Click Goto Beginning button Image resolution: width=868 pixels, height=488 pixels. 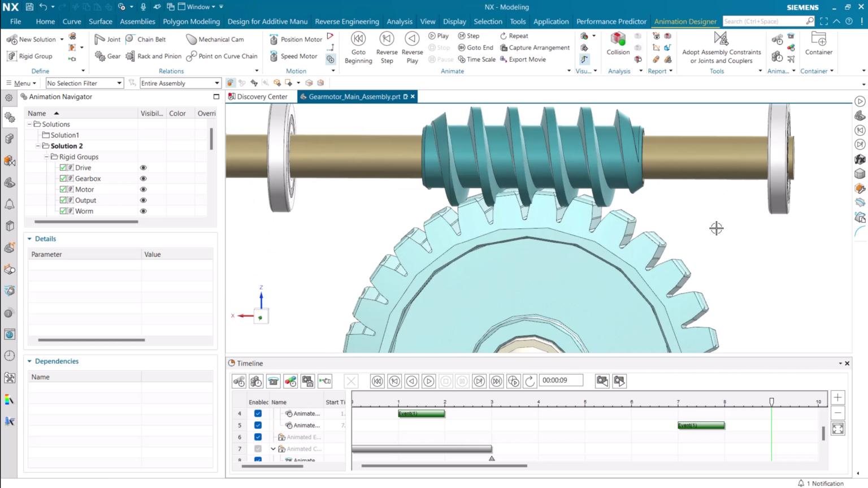coord(358,47)
